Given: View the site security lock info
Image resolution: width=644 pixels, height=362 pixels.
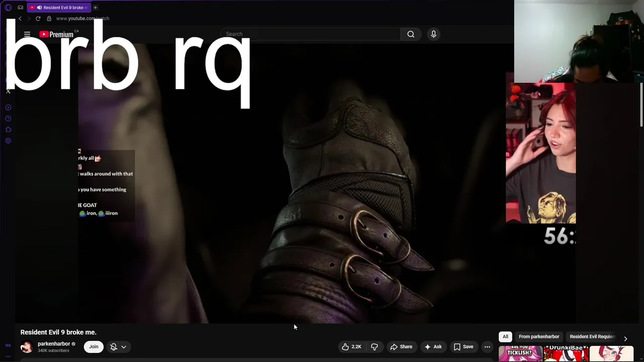Looking at the screenshot, I should pos(49,19).
